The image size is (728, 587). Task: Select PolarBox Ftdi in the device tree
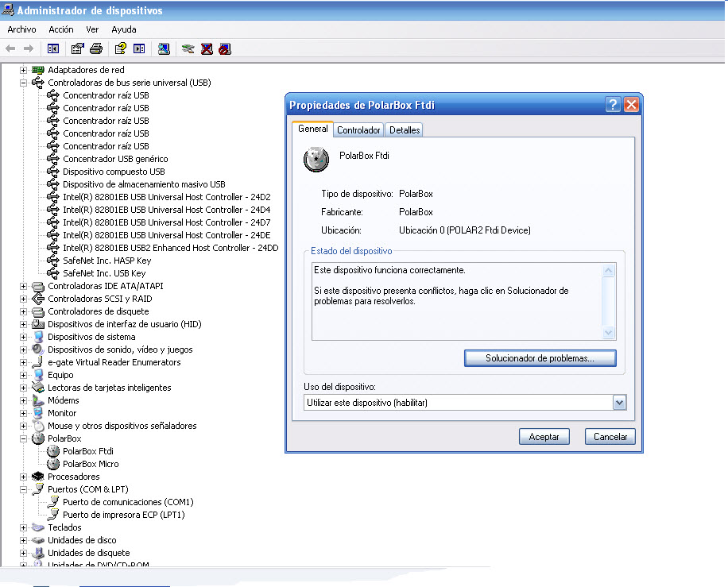(x=87, y=451)
